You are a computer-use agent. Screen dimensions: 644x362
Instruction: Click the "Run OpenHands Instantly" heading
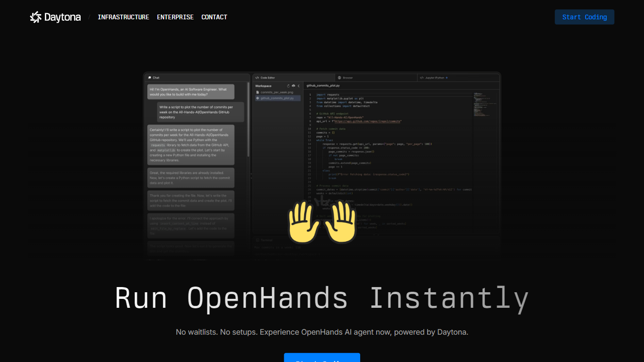coord(322,298)
